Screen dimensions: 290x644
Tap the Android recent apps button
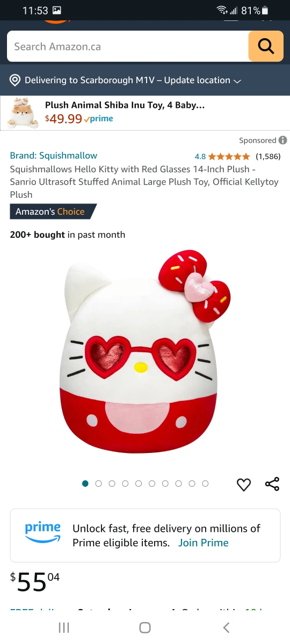64,627
